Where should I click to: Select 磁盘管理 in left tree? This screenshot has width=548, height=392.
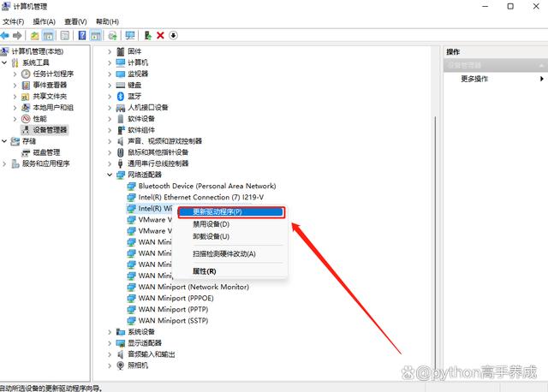point(46,152)
